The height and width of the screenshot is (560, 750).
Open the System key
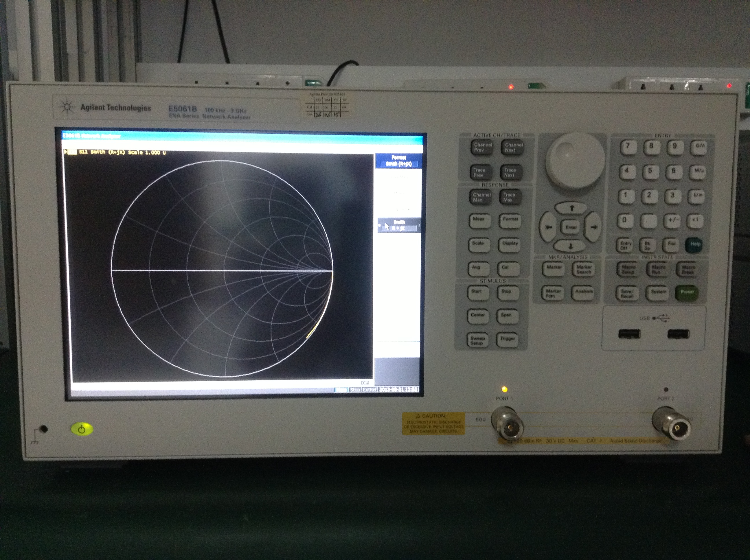[657, 294]
